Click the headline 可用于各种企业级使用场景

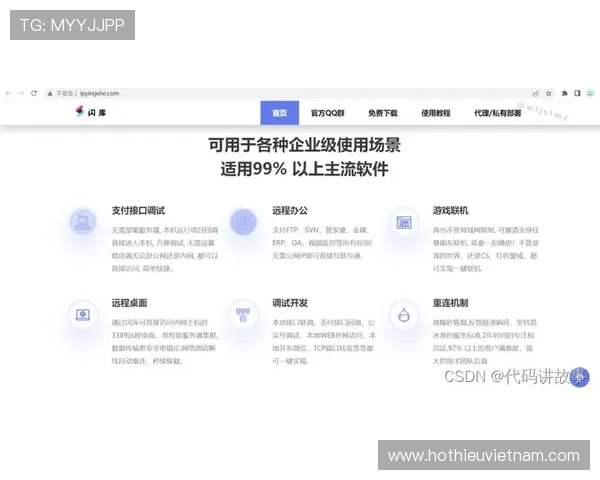305,145
